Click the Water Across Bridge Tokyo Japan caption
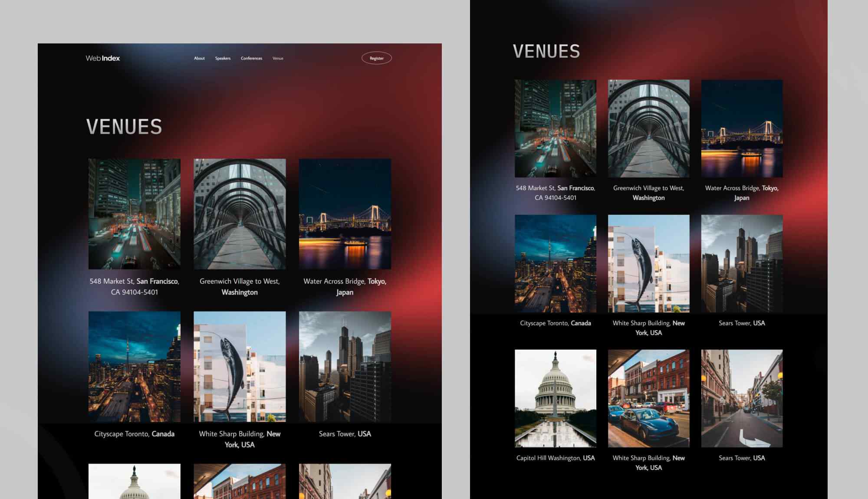Screen dimensions: 868x499 coord(345,286)
